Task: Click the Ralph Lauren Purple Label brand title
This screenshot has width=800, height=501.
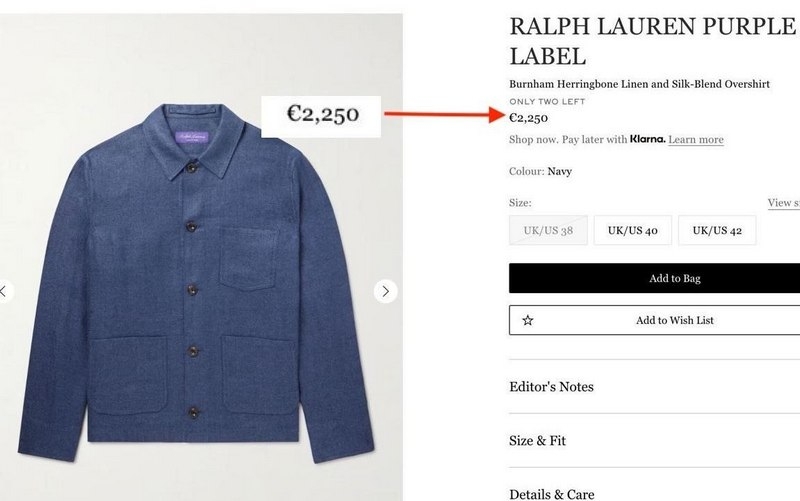Action: point(651,40)
